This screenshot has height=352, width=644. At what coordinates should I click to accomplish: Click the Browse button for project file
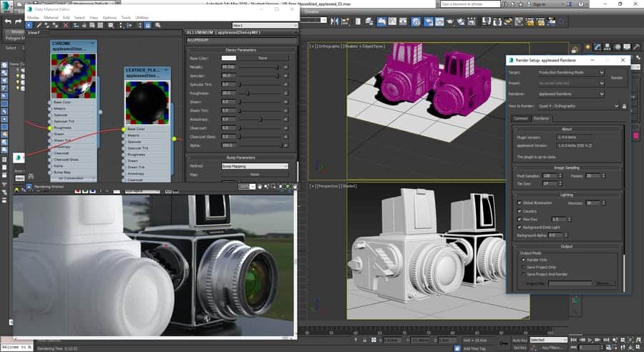coord(604,283)
